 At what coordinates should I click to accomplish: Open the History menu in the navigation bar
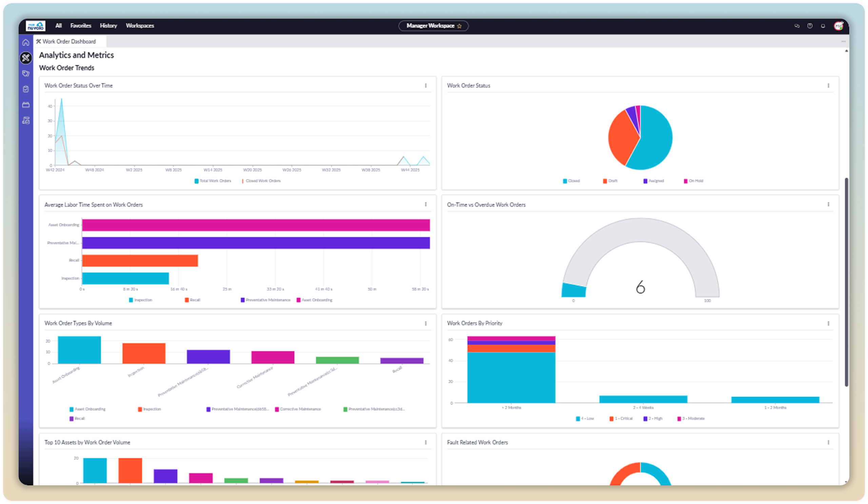108,26
